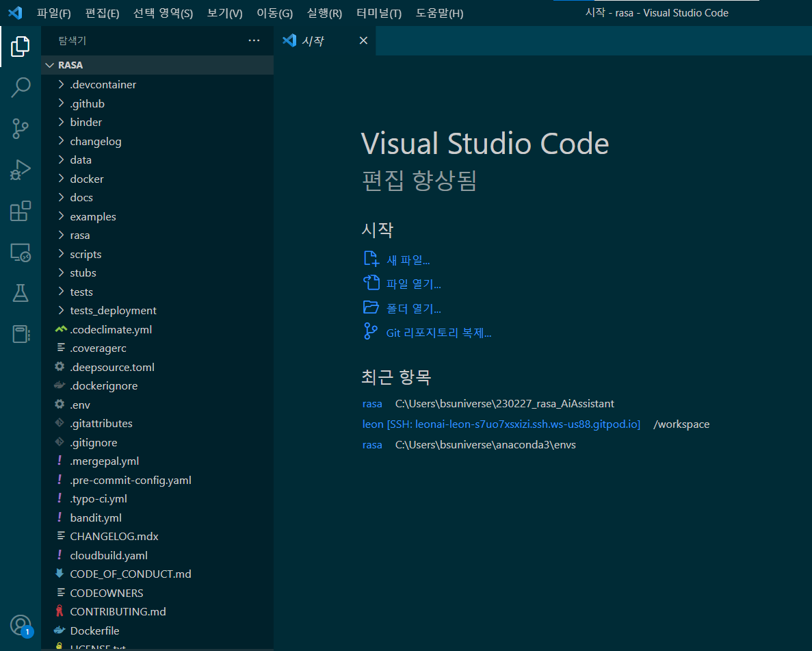
Task: Select the .mergepal.yml file
Action: [x=157, y=461]
